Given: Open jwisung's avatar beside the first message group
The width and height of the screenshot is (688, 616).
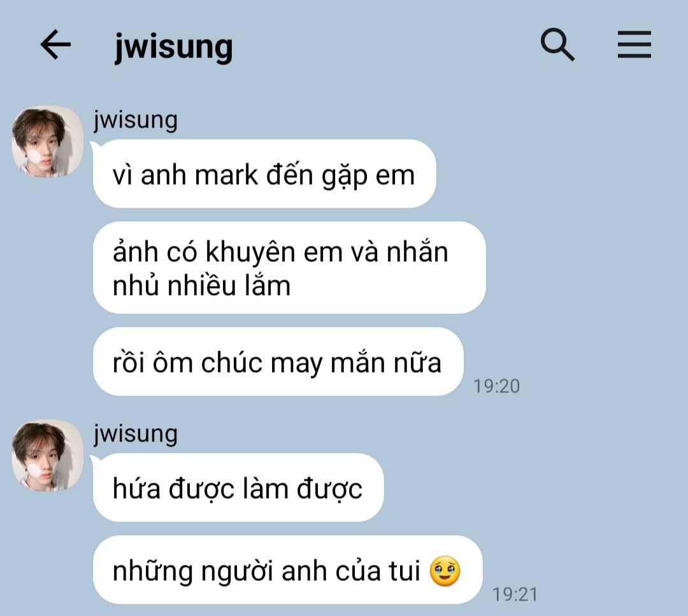Looking at the screenshot, I should pyautogui.click(x=47, y=141).
